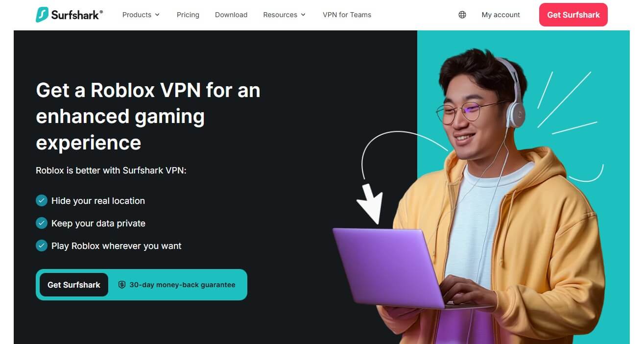Expand the Products dropdown chevron
Image resolution: width=644 pixels, height=344 pixels.
click(x=157, y=15)
